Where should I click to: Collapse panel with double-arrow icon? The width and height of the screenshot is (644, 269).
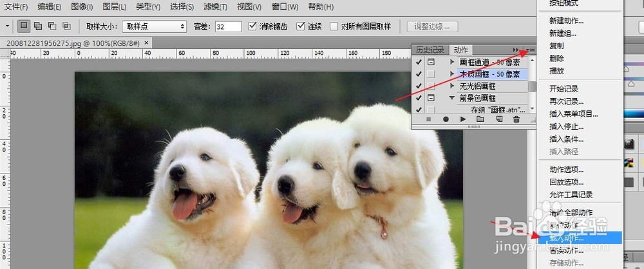(x=516, y=50)
